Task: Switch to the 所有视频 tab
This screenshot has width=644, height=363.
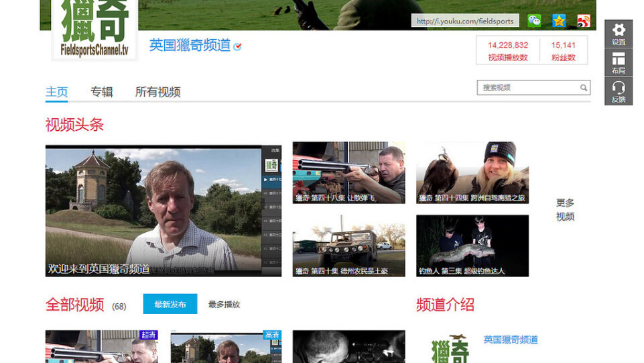Action: tap(157, 92)
